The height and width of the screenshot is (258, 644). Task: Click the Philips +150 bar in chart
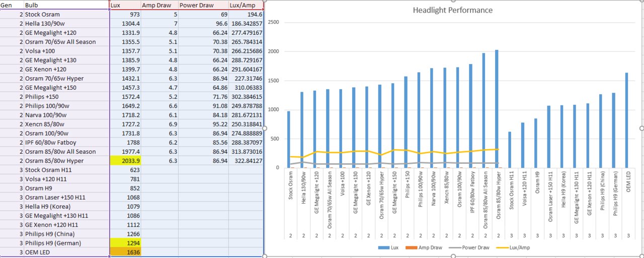coord(406,122)
